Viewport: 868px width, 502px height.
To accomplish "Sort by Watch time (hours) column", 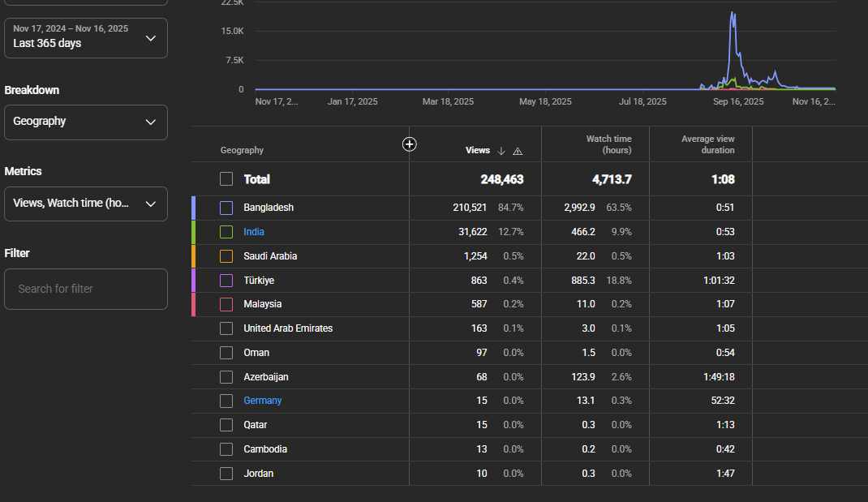I will pos(609,144).
